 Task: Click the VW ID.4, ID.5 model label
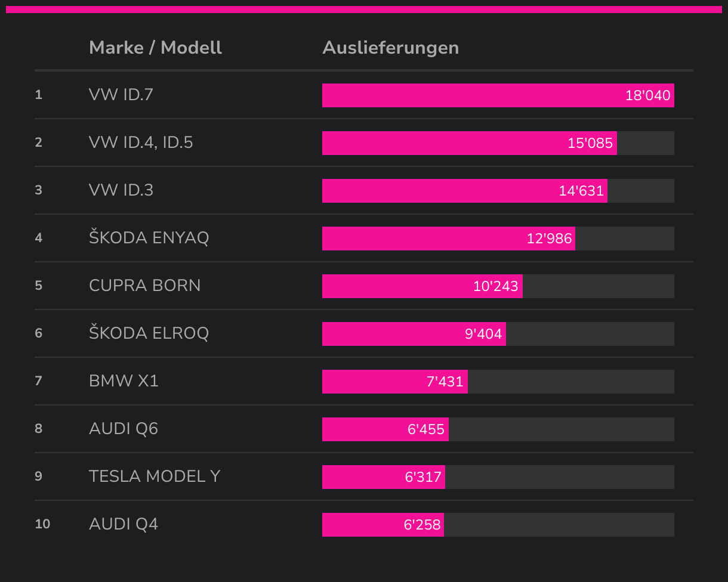[141, 143]
